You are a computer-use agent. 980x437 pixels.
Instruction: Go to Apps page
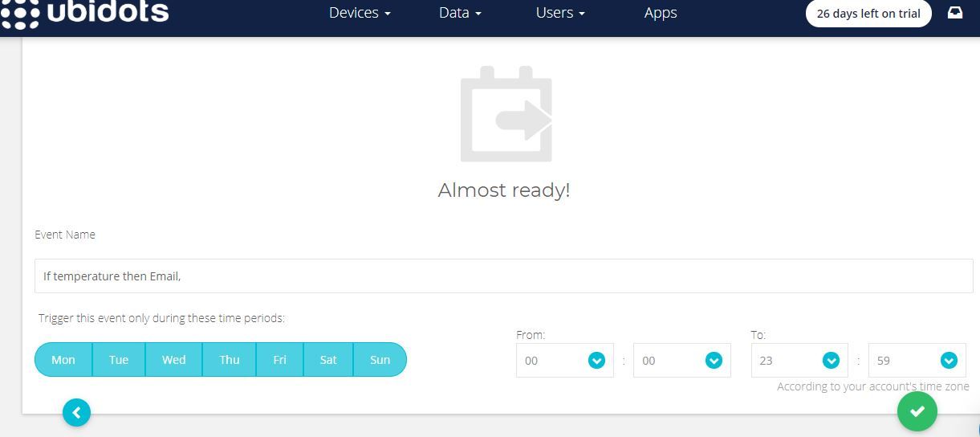point(661,13)
